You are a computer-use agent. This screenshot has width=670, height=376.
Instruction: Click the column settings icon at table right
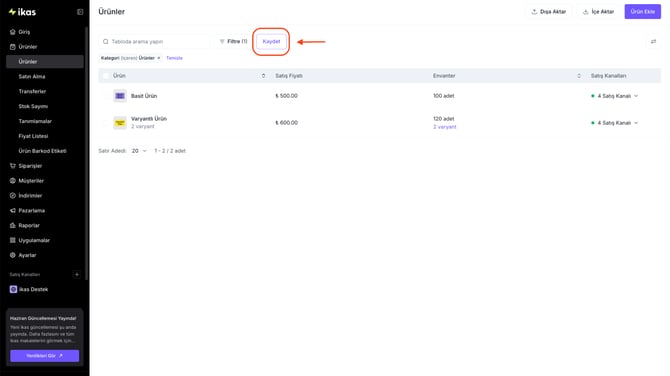pos(653,41)
